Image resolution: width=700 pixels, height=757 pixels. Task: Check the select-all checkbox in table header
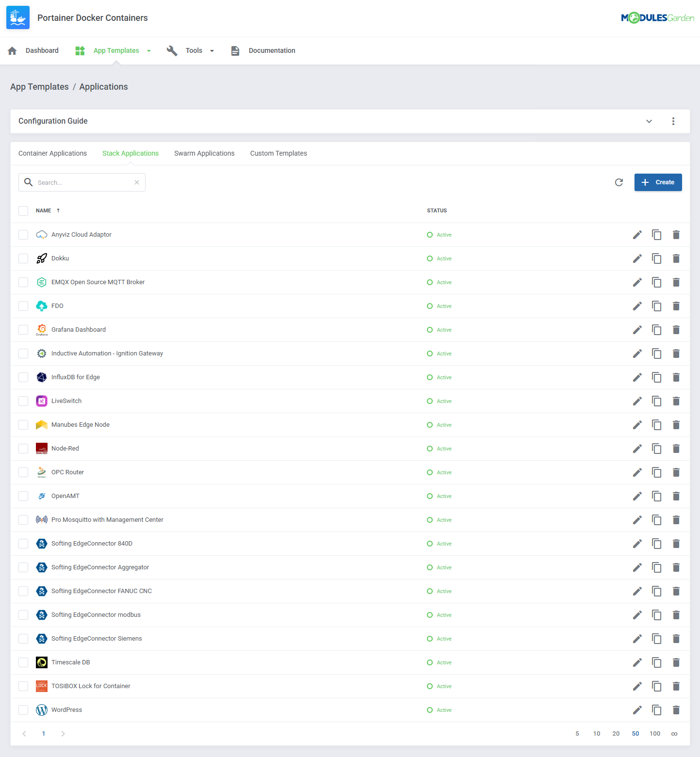[23, 210]
